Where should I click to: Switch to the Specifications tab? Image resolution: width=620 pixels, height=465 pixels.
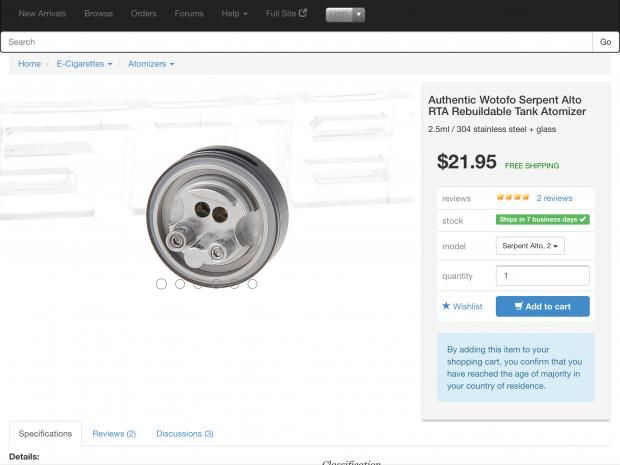[x=45, y=434]
